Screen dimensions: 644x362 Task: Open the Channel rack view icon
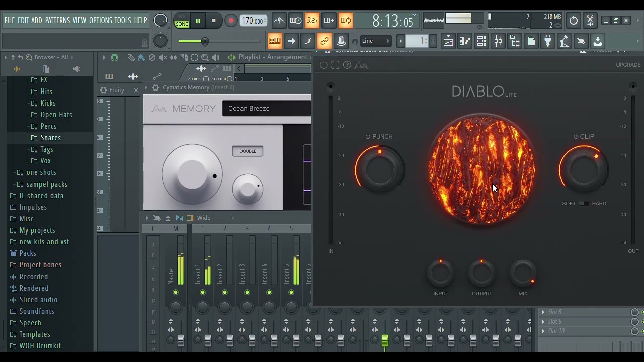[481, 41]
